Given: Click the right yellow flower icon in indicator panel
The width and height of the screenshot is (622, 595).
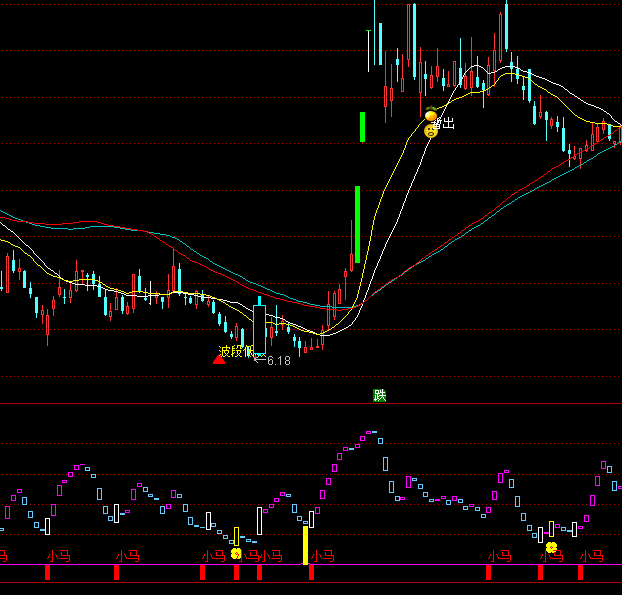Looking at the screenshot, I should pyautogui.click(x=551, y=547).
